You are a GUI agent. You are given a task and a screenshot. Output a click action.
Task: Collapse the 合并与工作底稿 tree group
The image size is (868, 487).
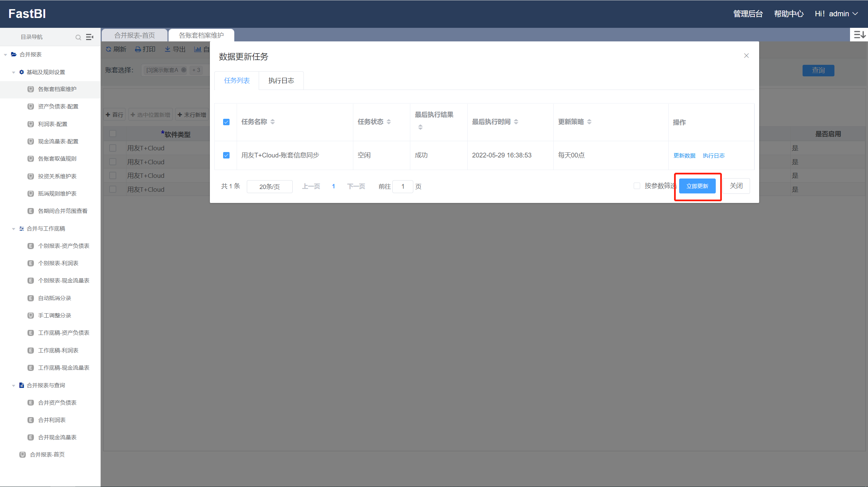tap(14, 229)
